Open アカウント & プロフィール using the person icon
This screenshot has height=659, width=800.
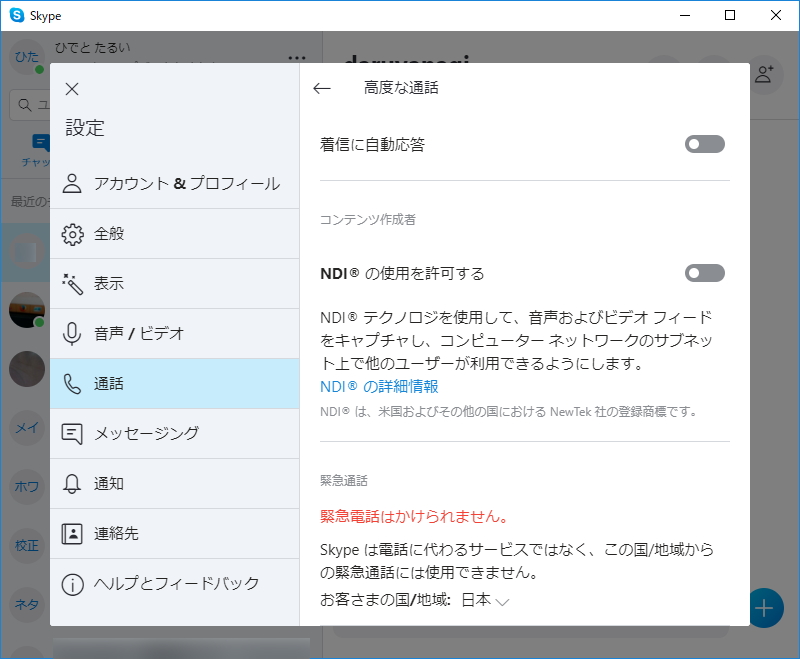pos(70,184)
